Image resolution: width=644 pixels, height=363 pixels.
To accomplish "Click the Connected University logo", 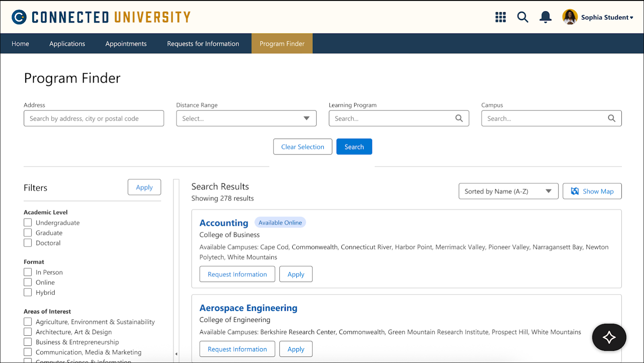I will pyautogui.click(x=101, y=17).
